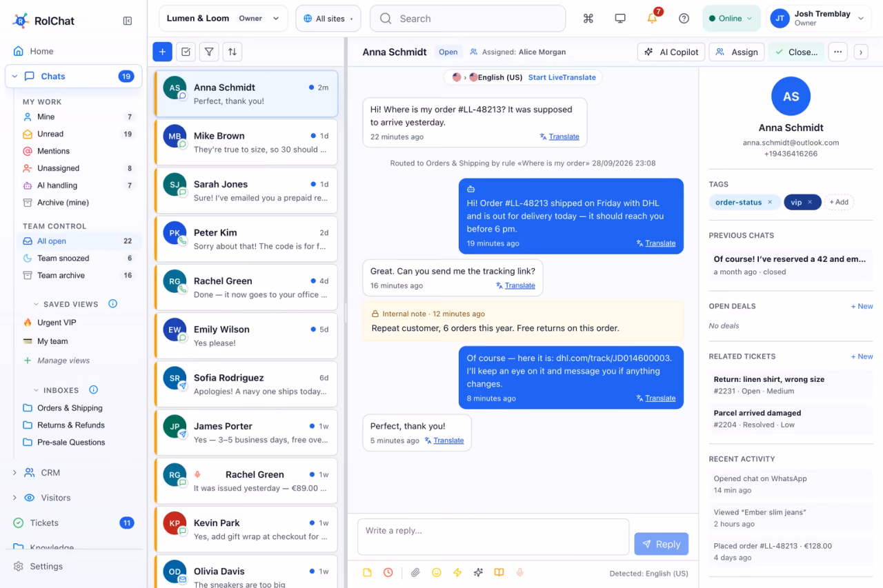Screen dimensions: 883x588
Task: Open more options ellipsis in chat header
Action: [837, 52]
